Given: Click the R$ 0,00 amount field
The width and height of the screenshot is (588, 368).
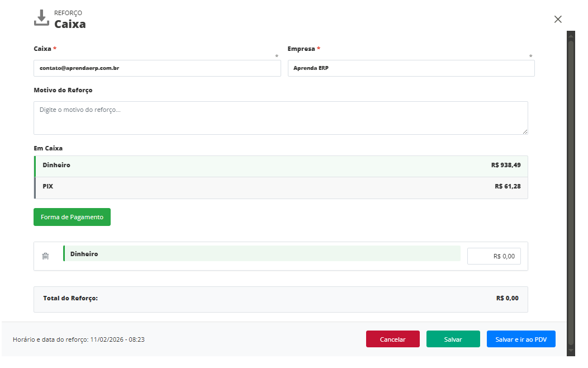Looking at the screenshot, I should point(494,256).
